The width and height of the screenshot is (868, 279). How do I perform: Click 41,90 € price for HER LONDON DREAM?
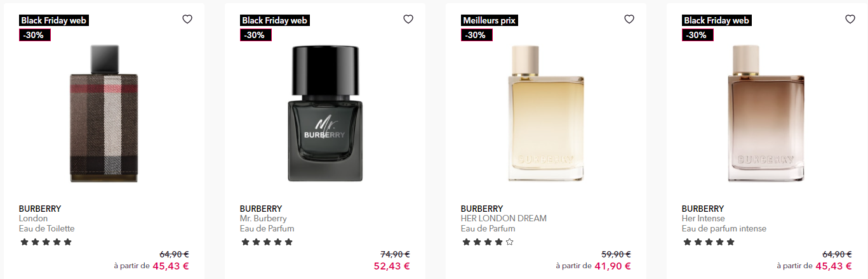tap(613, 266)
